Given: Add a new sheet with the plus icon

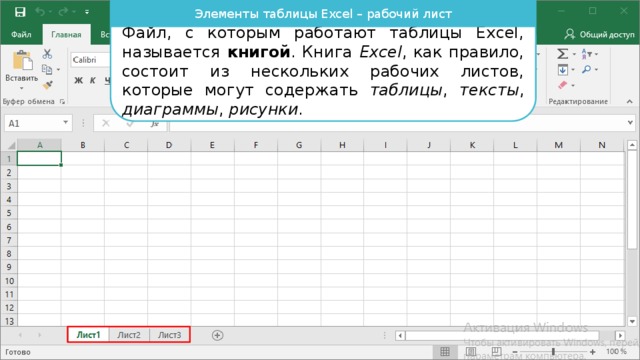Looking at the screenshot, I should [x=218, y=335].
